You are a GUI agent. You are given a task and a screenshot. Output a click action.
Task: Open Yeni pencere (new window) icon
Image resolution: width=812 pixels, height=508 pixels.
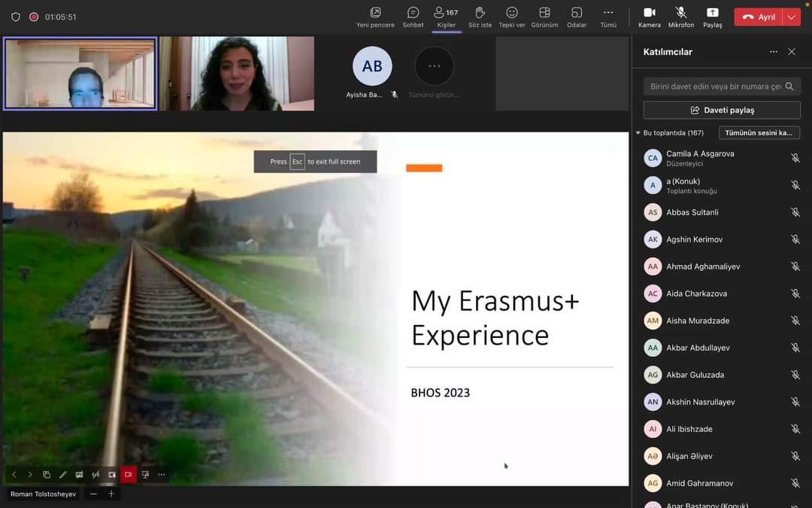[x=375, y=17]
